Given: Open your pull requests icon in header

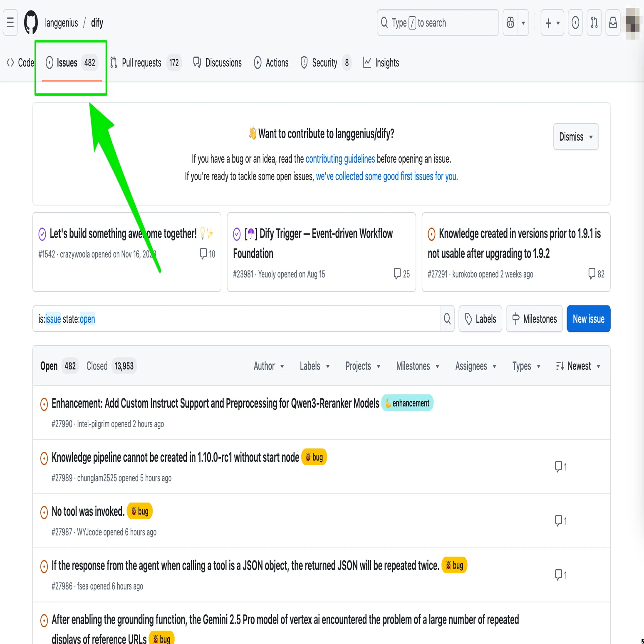Looking at the screenshot, I should click(x=594, y=22).
